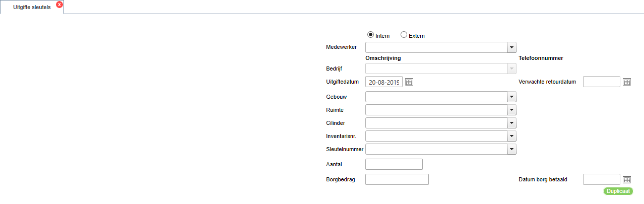
Task: Click the Datum borg betaald field
Action: click(602, 179)
